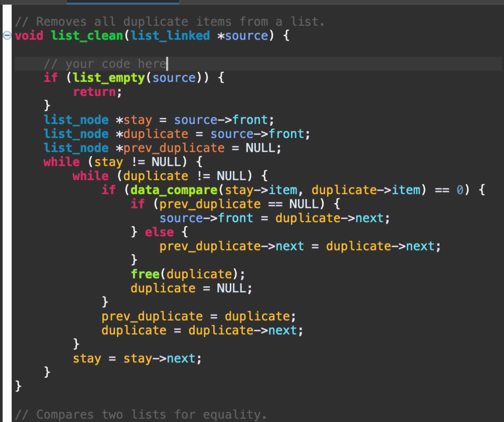Click the line "list_node *duplicate = source->front;"

[x=177, y=134]
